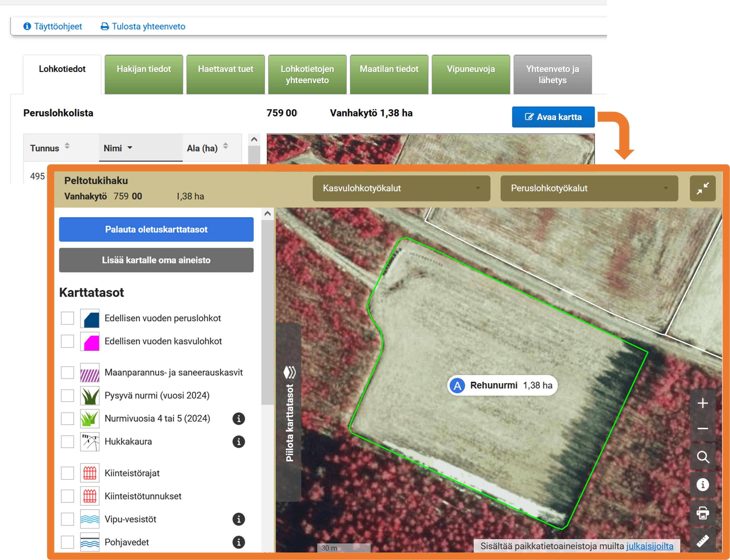Expand the Peruslohkotyökalut dropdown
The width and height of the screenshot is (730, 560).
589,188
